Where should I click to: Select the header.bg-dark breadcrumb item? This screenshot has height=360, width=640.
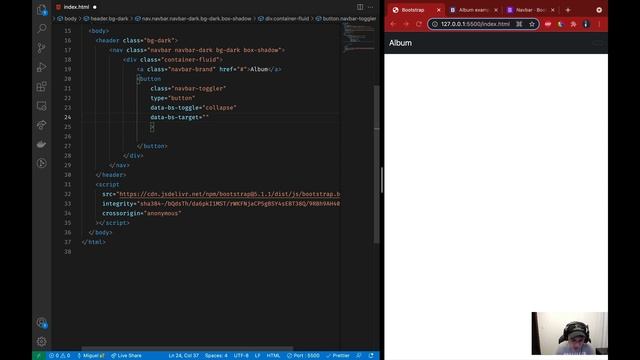[x=106, y=18]
